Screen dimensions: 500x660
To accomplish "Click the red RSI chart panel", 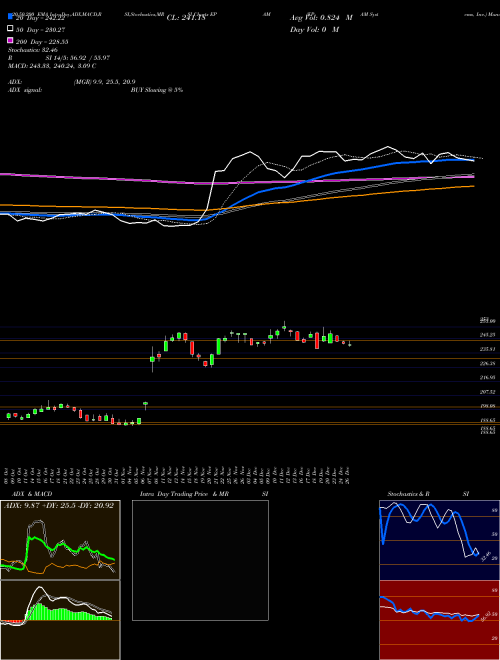I will [439, 620].
